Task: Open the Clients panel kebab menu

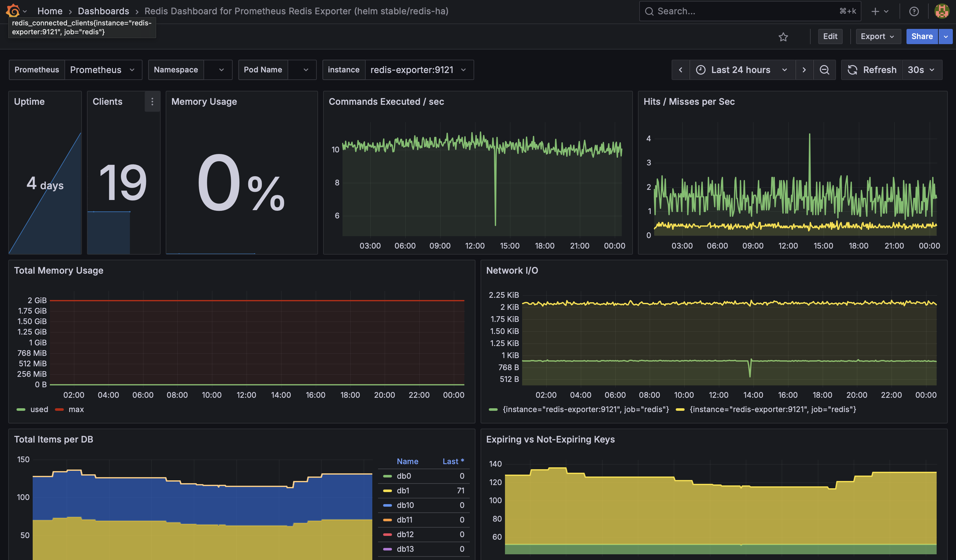Action: point(152,102)
